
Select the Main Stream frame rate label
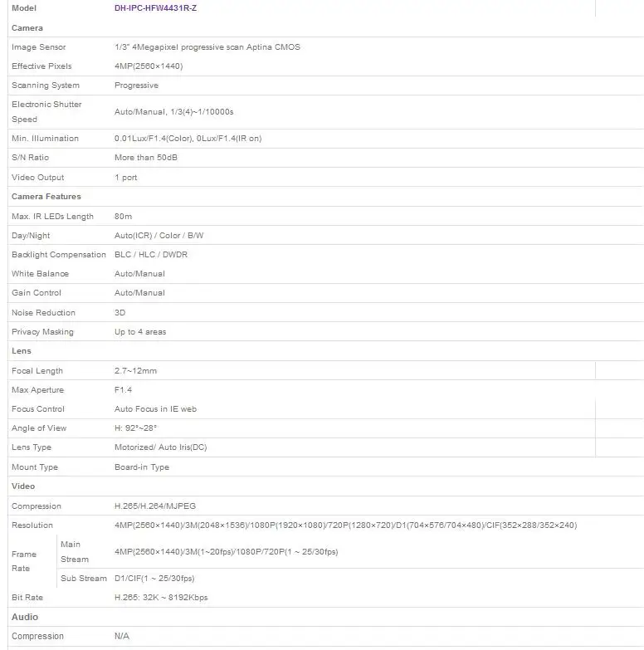(x=75, y=551)
